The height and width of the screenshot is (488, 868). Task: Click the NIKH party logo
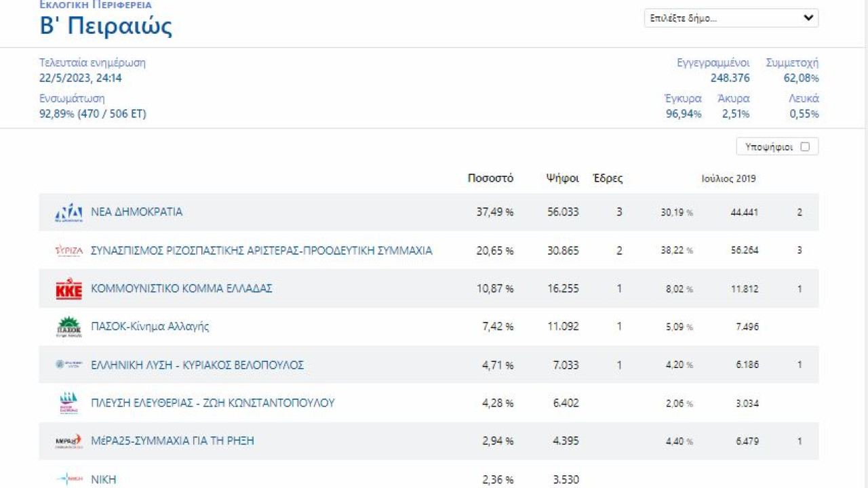point(68,479)
